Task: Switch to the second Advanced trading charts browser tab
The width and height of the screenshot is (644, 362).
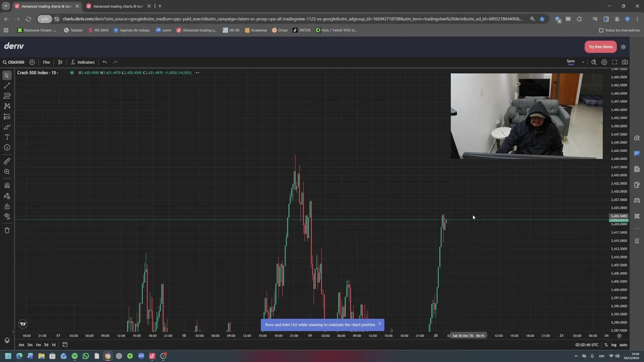Action: point(118,6)
